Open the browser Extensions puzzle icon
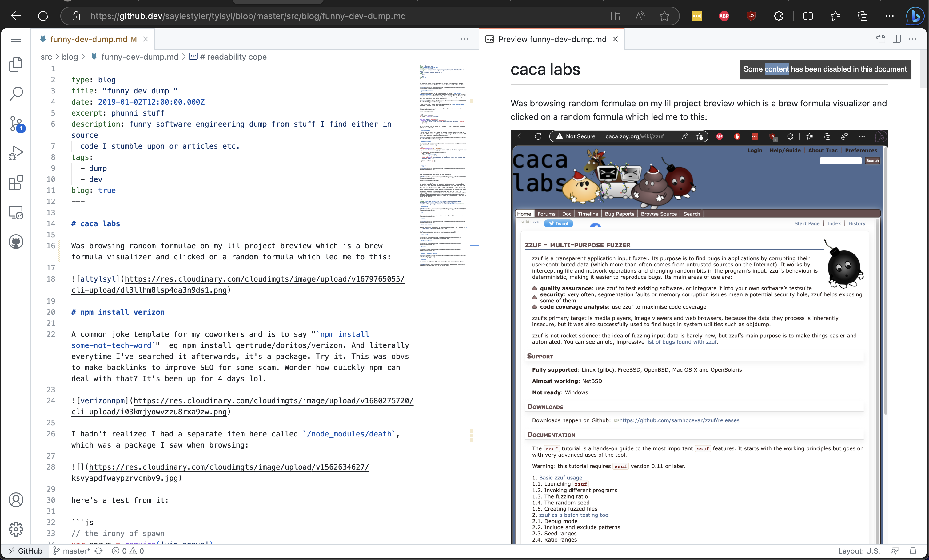 click(778, 16)
